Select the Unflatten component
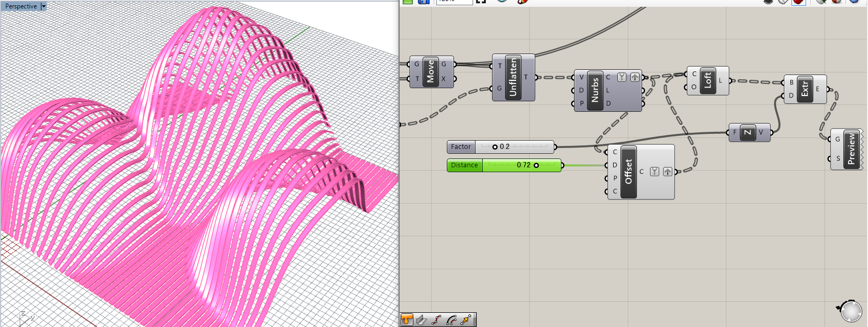 pos(513,77)
